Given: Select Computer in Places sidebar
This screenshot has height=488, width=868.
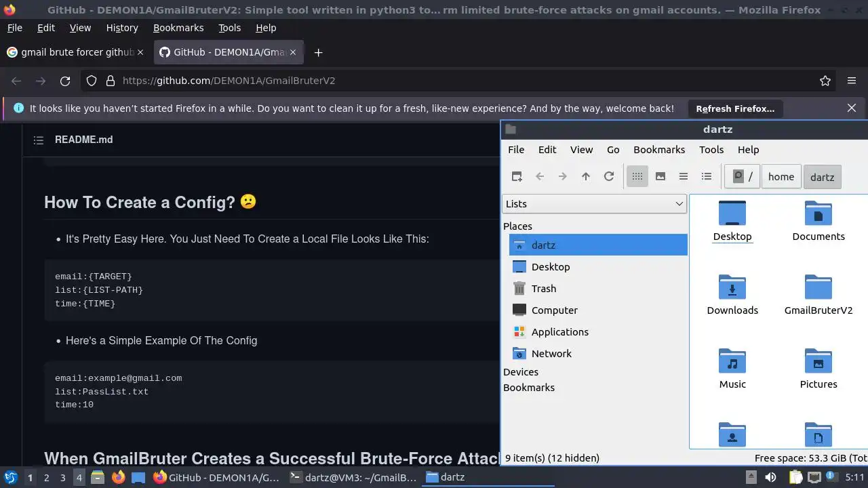Looking at the screenshot, I should coord(598,310).
